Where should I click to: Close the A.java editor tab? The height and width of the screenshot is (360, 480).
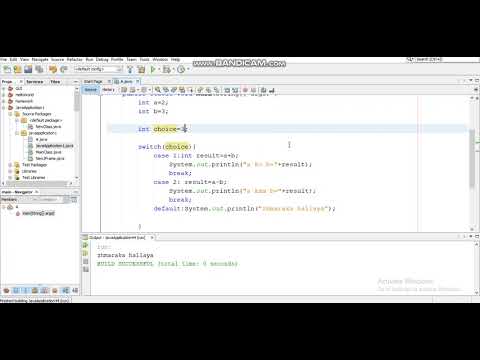pos(137,82)
